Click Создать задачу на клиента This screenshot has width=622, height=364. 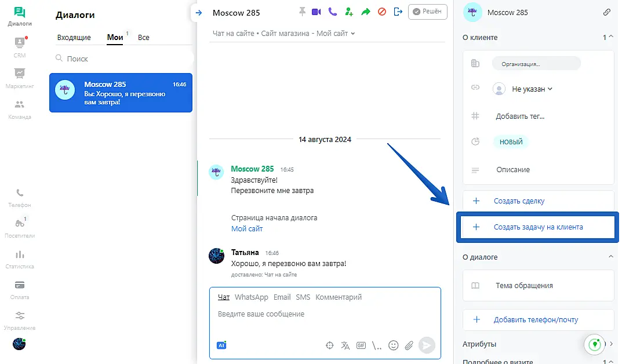pyautogui.click(x=538, y=227)
